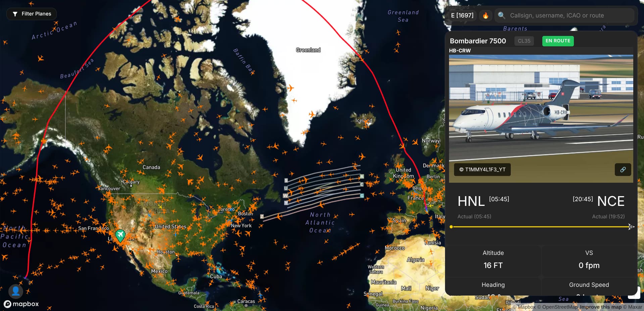The image size is (644, 311).
Task: Click the Mapbox logo
Action: click(21, 304)
